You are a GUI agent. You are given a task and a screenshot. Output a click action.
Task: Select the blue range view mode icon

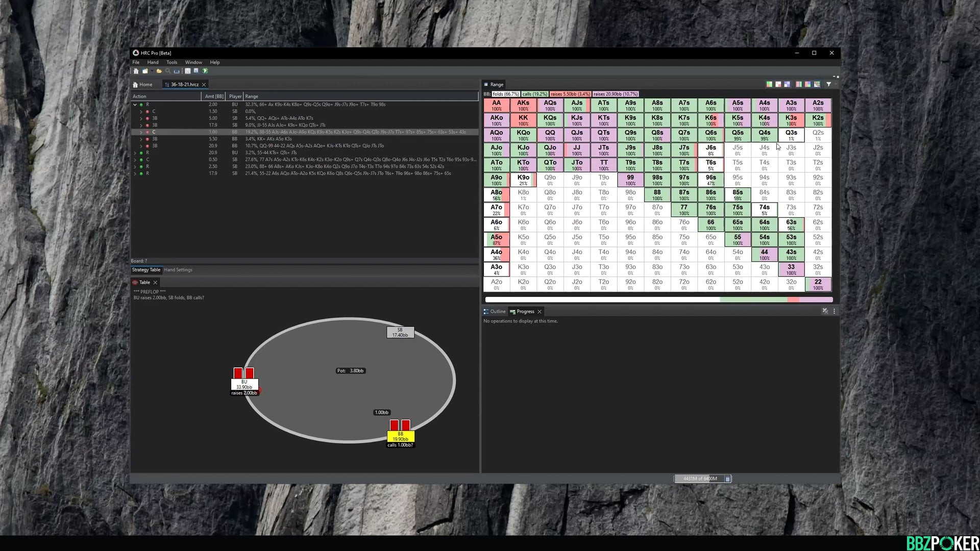pyautogui.click(x=788, y=84)
